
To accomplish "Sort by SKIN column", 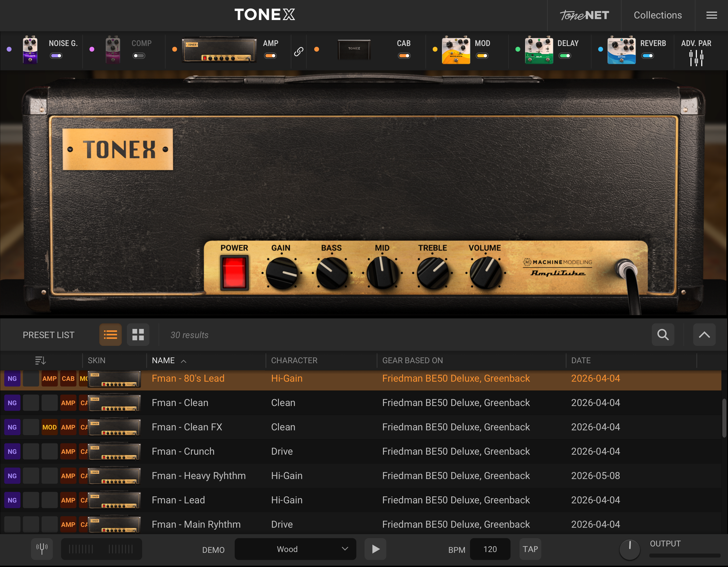I will pos(97,361).
